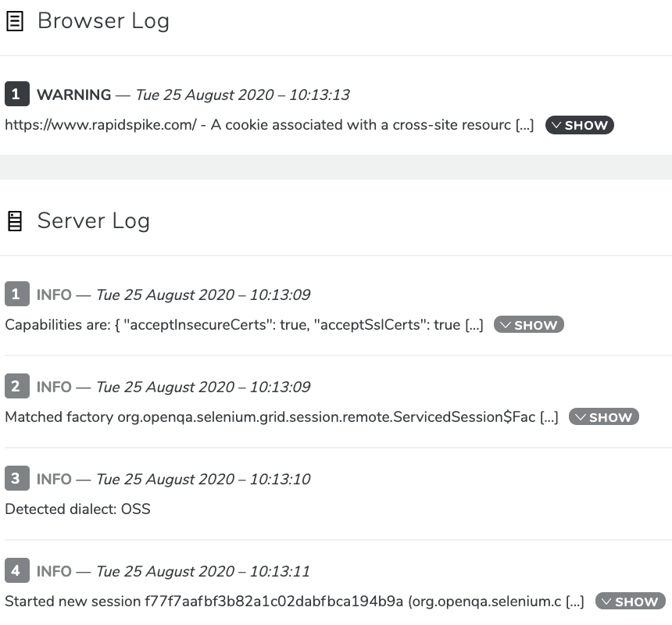Click the Browser Log document icon
The image size is (672, 625).
click(15, 21)
